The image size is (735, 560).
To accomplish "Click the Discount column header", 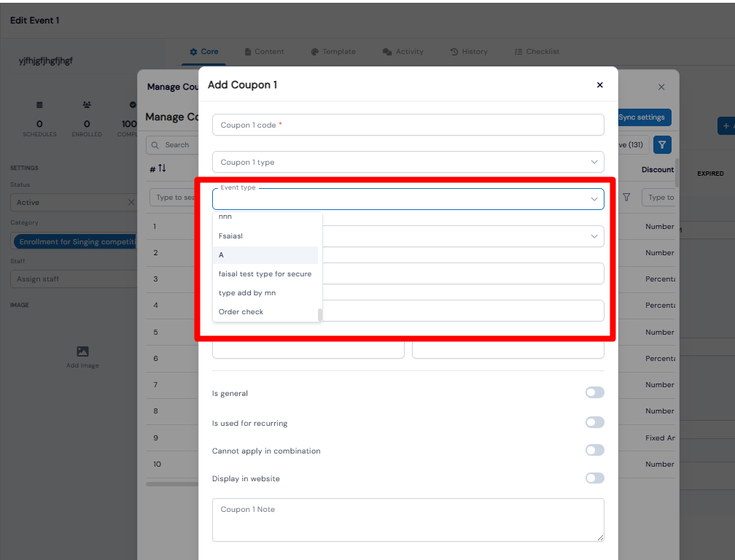I will [658, 170].
